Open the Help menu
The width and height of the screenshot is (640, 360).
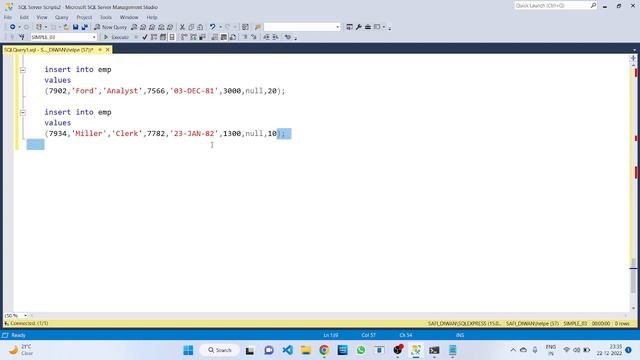pyautogui.click(x=152, y=17)
